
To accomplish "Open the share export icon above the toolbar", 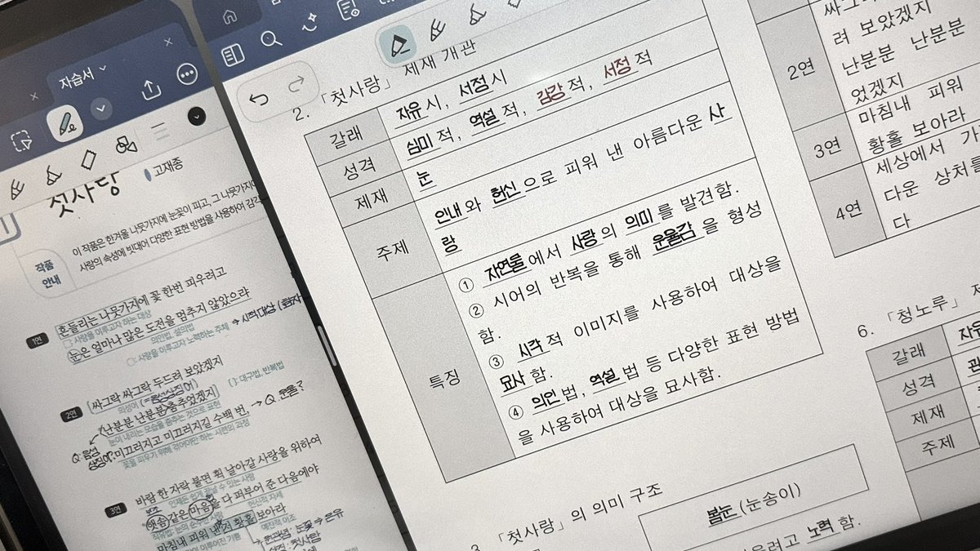I will pos(152,90).
